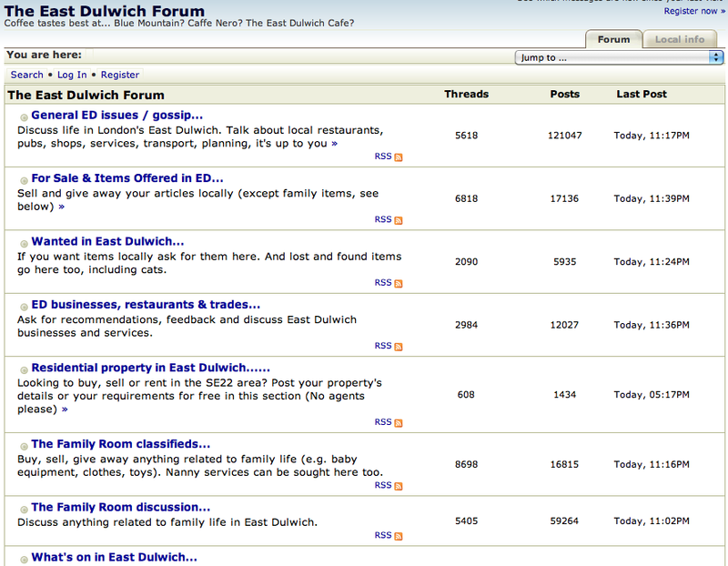This screenshot has height=566, width=728.
Task: Open the Jump to dropdown
Action: [x=620, y=57]
